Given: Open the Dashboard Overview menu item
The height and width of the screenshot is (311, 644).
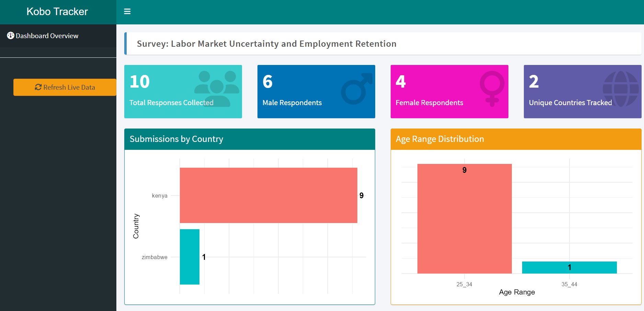Looking at the screenshot, I should (58, 36).
